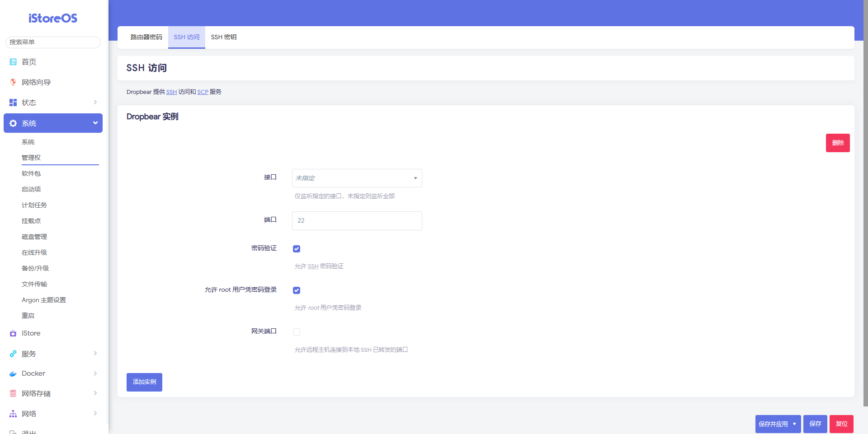Click the Docker whale icon

[13, 373]
